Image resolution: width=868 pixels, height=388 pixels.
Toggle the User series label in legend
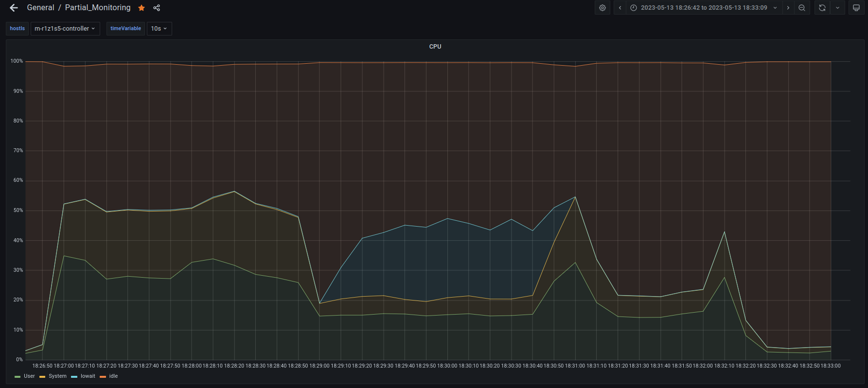(29, 376)
